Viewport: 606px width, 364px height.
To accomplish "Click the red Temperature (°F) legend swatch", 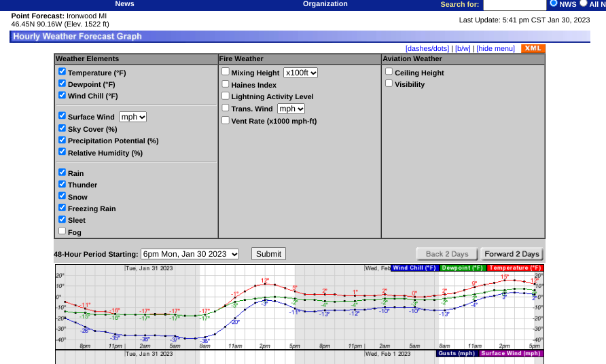I will 515,268.
